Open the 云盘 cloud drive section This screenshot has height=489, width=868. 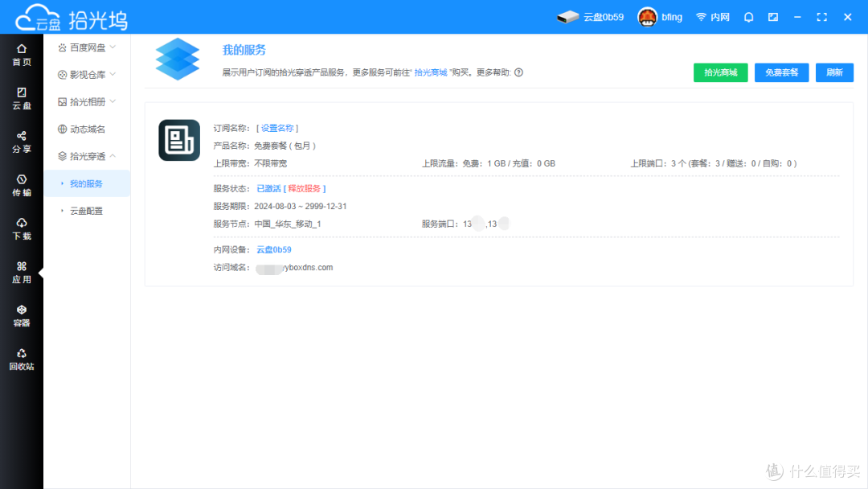[22, 99]
